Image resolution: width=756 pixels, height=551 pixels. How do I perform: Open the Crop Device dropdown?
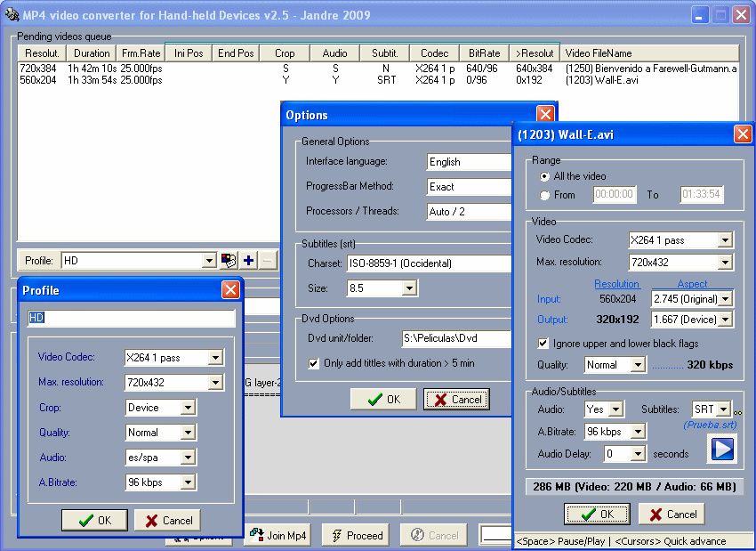pyautogui.click(x=188, y=408)
